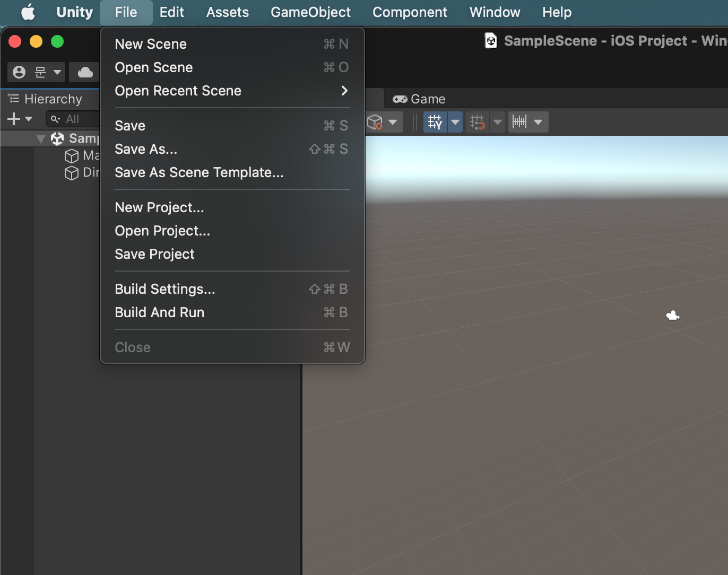Image resolution: width=728 pixels, height=575 pixels.
Task: Open the draw mode dropdown arrow
Action: [393, 122]
